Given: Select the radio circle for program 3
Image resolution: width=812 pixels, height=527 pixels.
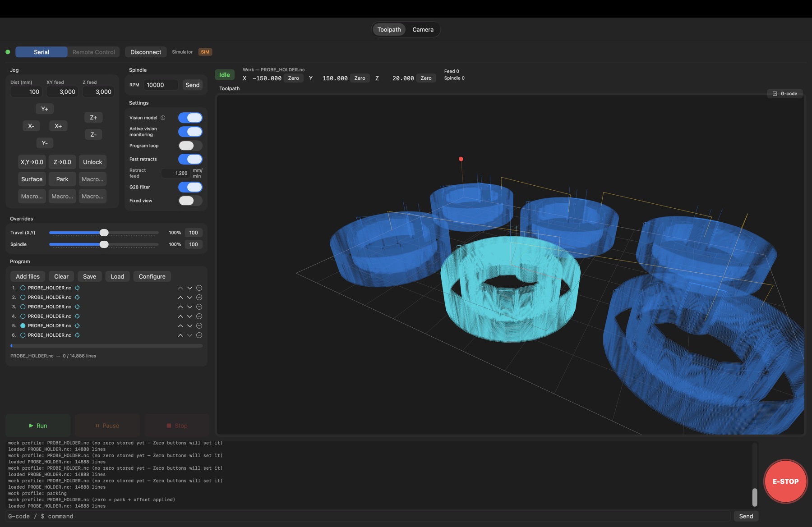Looking at the screenshot, I should coord(23,307).
